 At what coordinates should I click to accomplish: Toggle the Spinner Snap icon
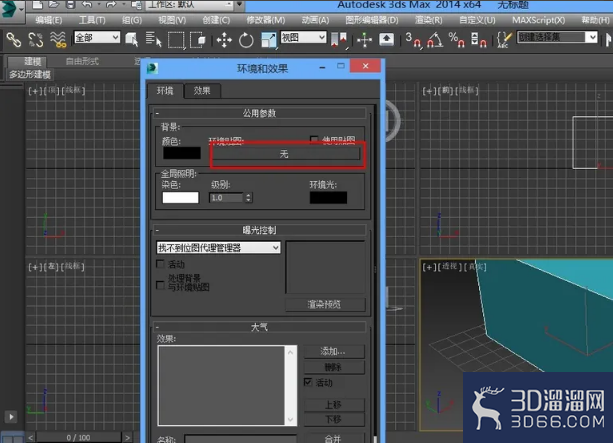pos(479,40)
